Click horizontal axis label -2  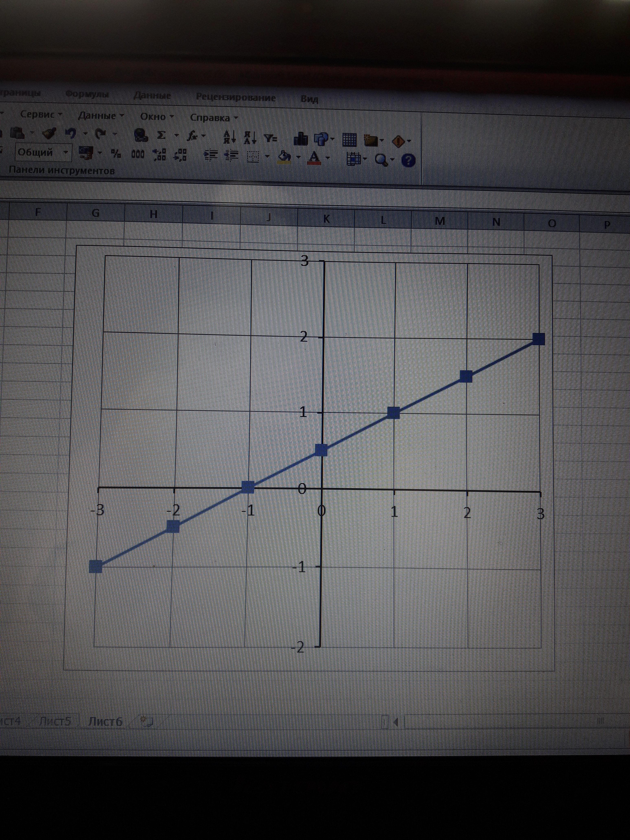pyautogui.click(x=174, y=510)
